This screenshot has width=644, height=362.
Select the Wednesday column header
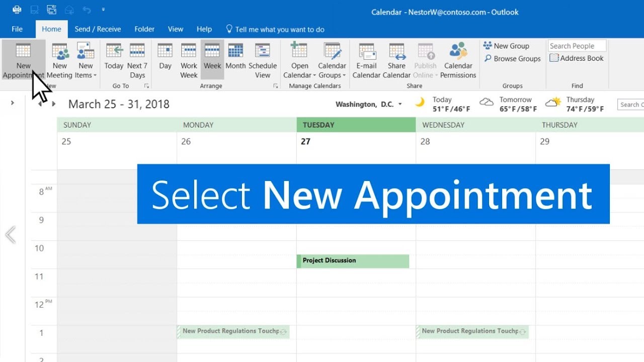[x=475, y=125]
